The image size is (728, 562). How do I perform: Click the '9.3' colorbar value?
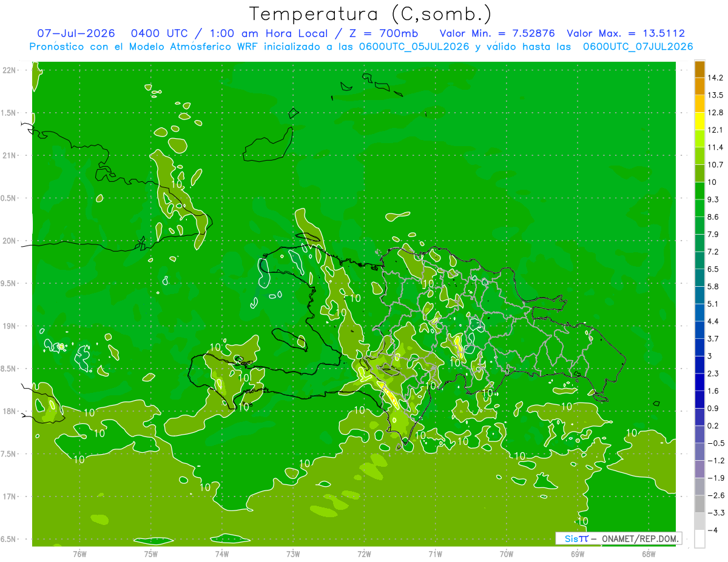(713, 199)
